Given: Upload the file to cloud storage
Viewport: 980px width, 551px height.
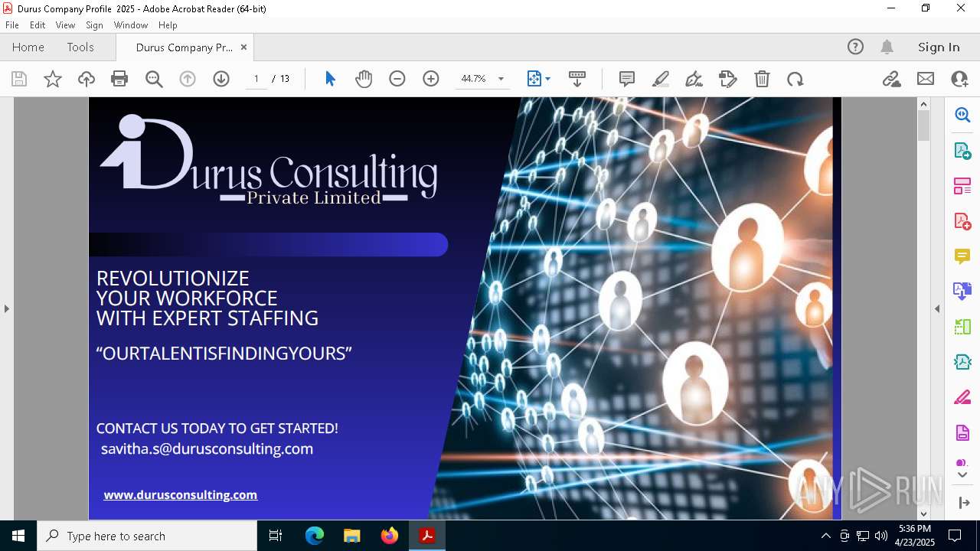Looking at the screenshot, I should 87,79.
